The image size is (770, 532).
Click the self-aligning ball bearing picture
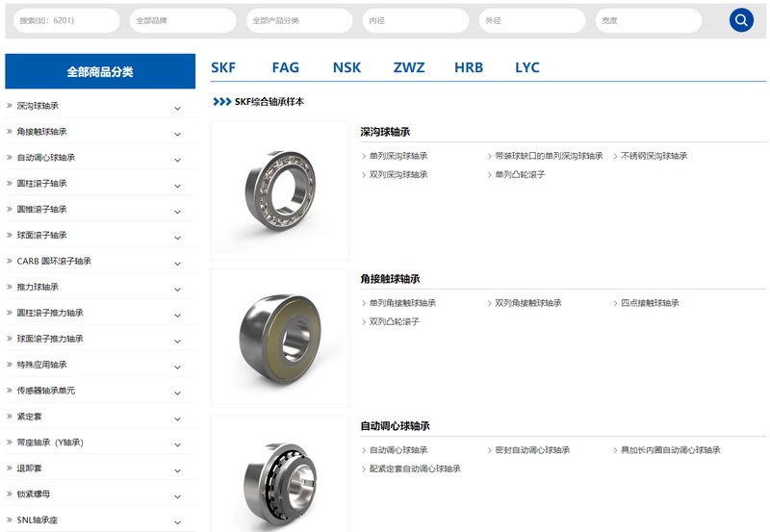point(280,476)
